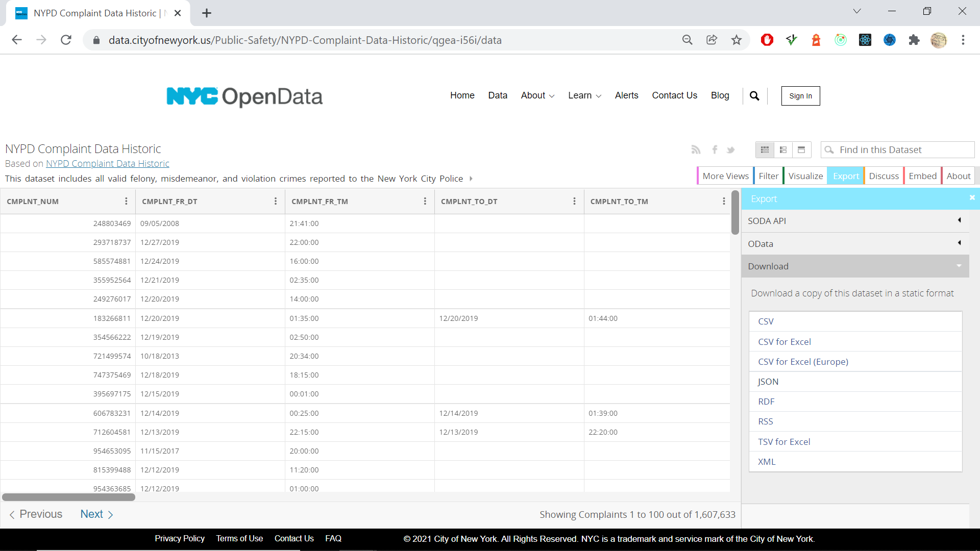Screen dimensions: 980x551
Task: Click the table horizontal scrollbar
Action: tap(68, 497)
